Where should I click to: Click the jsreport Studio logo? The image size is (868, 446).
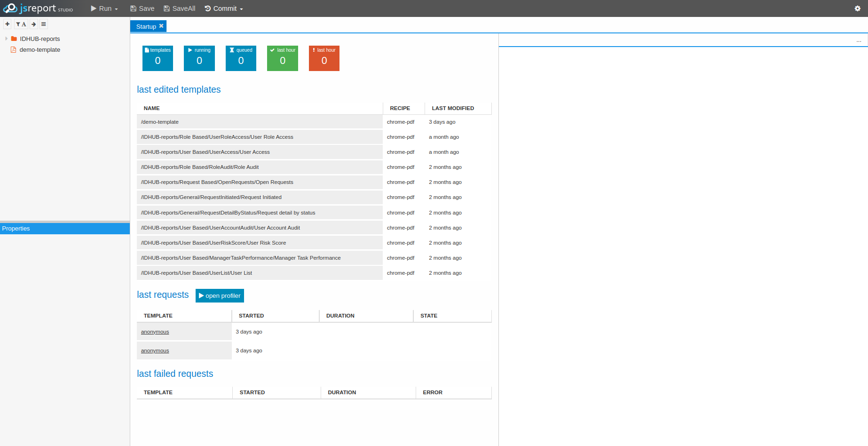tap(38, 8)
